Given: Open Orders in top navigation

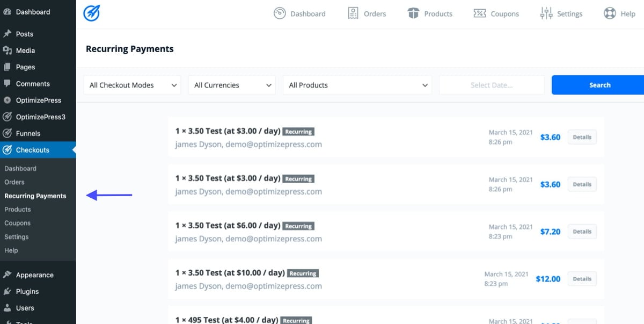Looking at the screenshot, I should 367,13.
